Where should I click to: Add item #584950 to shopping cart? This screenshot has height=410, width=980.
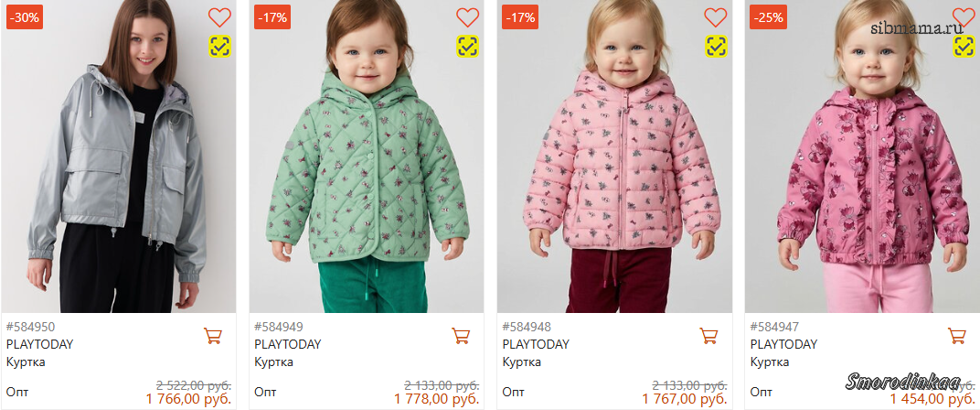point(212,336)
